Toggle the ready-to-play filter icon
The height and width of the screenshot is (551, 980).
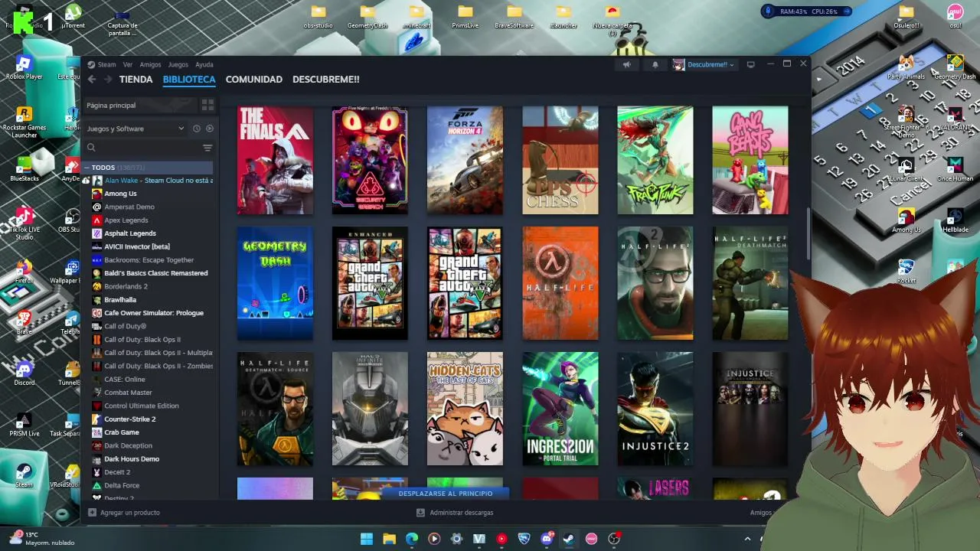(x=209, y=129)
